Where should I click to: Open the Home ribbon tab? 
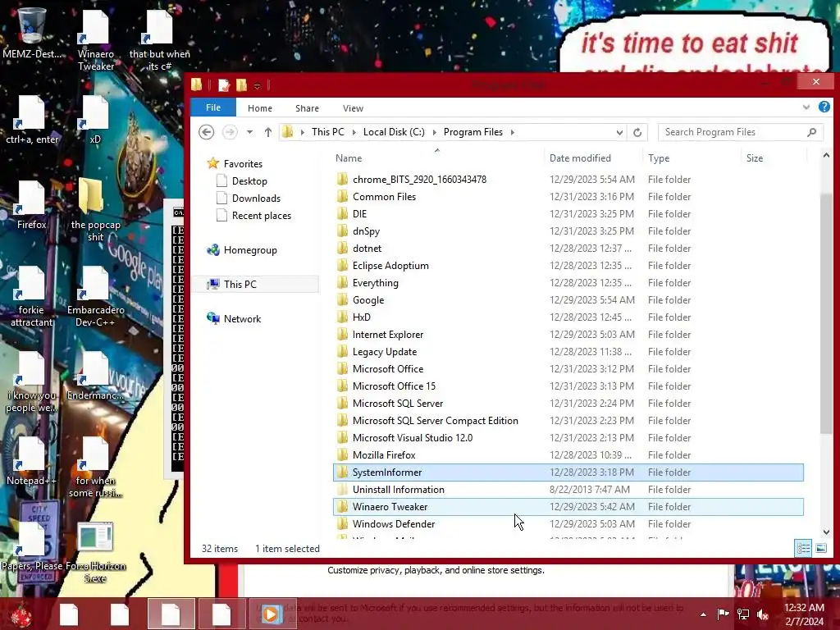(x=260, y=107)
